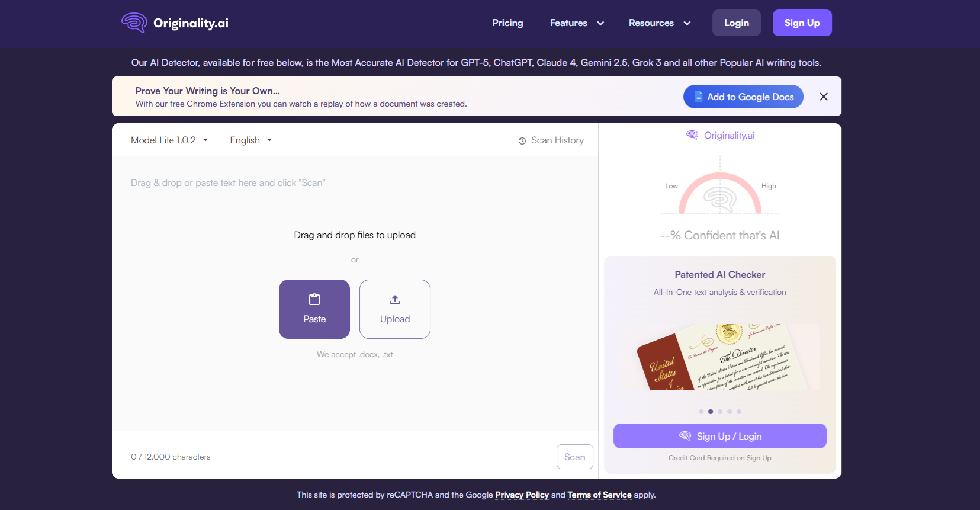This screenshot has height=510, width=980.
Task: Click the Login button in header
Action: click(736, 23)
